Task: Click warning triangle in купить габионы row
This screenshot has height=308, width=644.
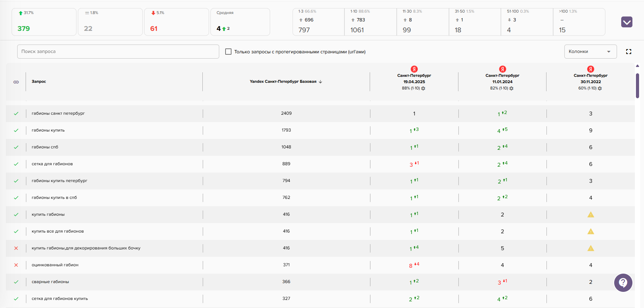Action: (591, 215)
